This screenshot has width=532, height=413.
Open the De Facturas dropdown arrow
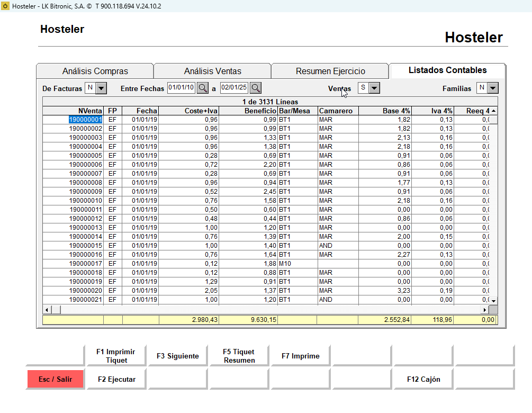pos(101,88)
